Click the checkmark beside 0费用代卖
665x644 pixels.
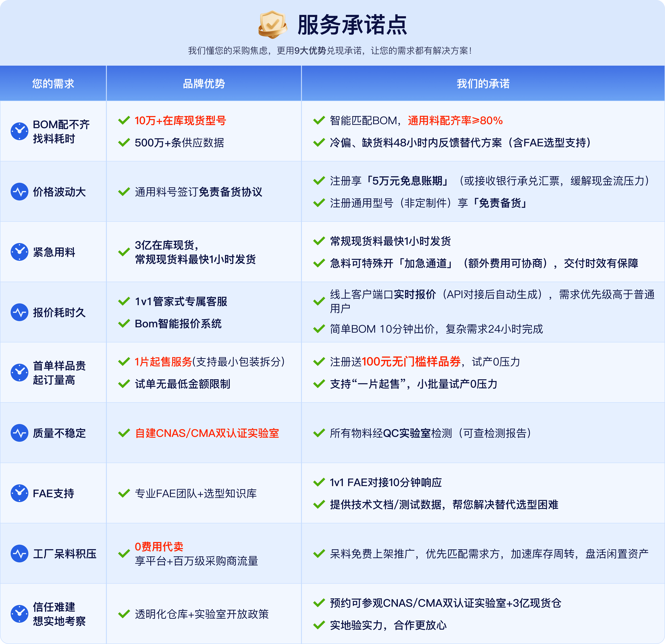(x=124, y=554)
